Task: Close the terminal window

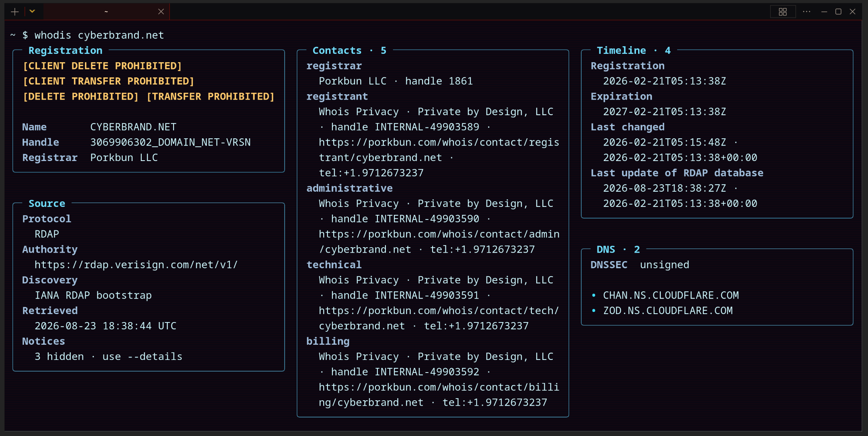Action: tap(852, 12)
